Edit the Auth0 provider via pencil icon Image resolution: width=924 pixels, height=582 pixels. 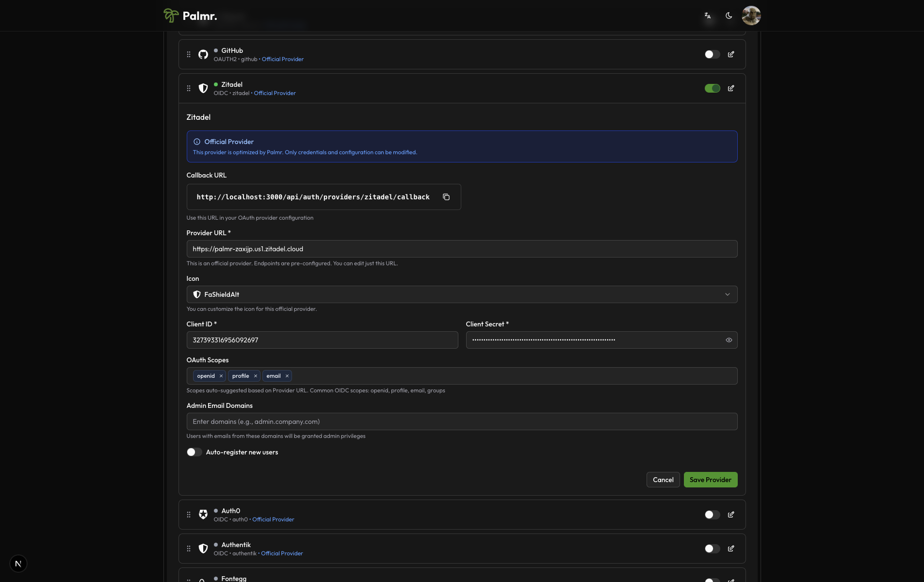point(731,515)
